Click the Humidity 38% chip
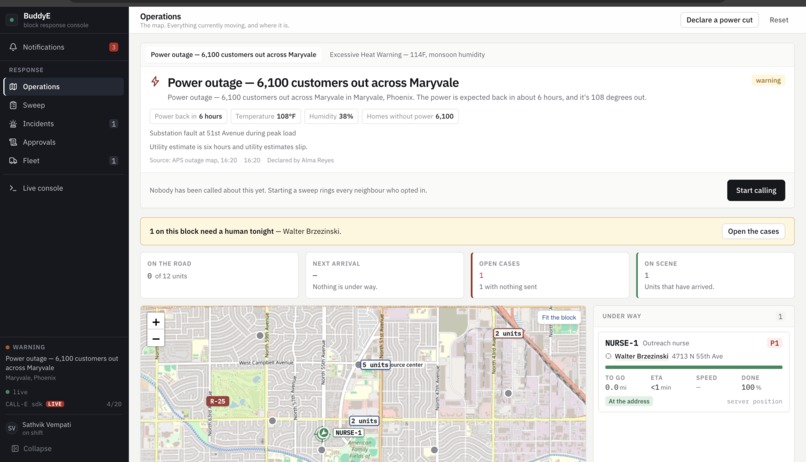 331,116
